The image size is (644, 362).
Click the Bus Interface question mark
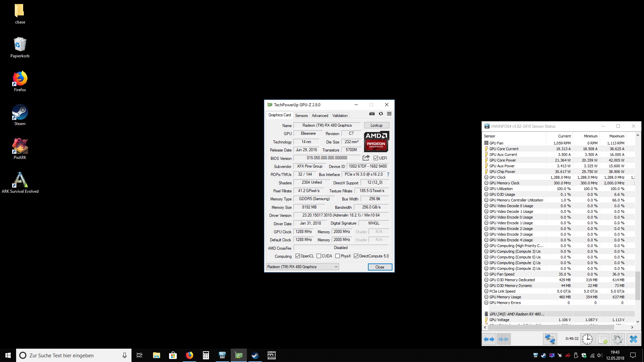[x=388, y=174]
